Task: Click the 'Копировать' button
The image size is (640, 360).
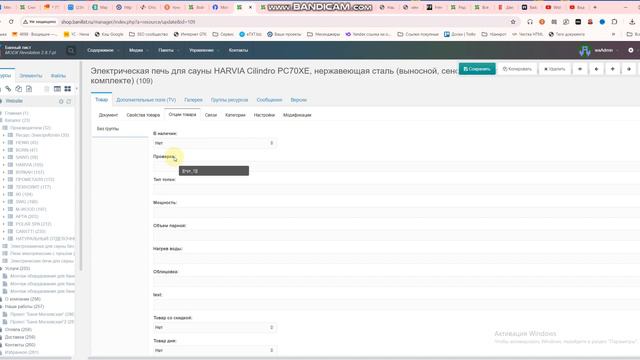Action: point(517,69)
